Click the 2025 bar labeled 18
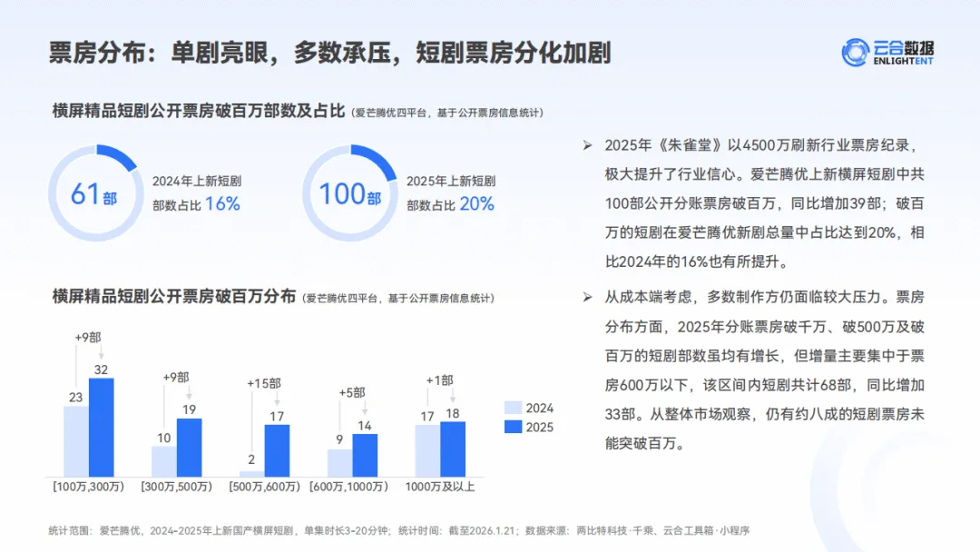Screen dimensions: 980x552 [453, 449]
